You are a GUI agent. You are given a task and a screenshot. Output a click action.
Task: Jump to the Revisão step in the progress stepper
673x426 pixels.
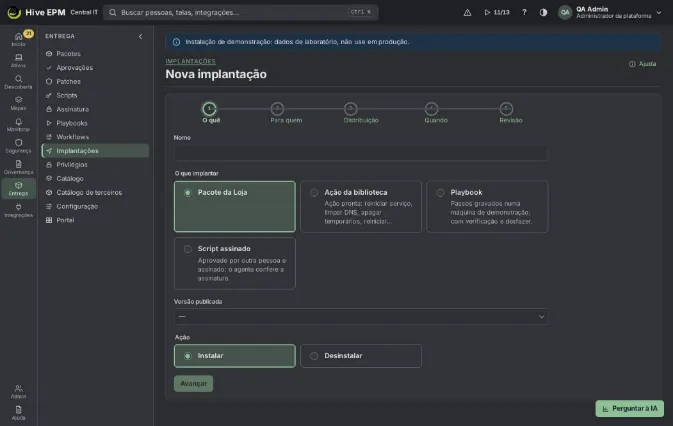pyautogui.click(x=507, y=109)
